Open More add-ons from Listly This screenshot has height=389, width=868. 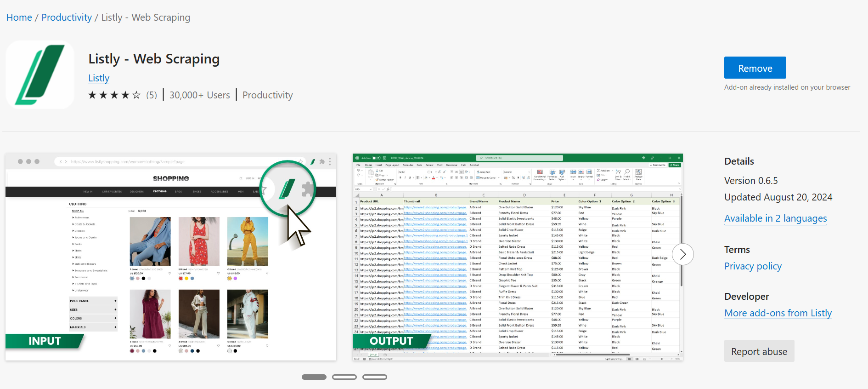pyautogui.click(x=778, y=313)
